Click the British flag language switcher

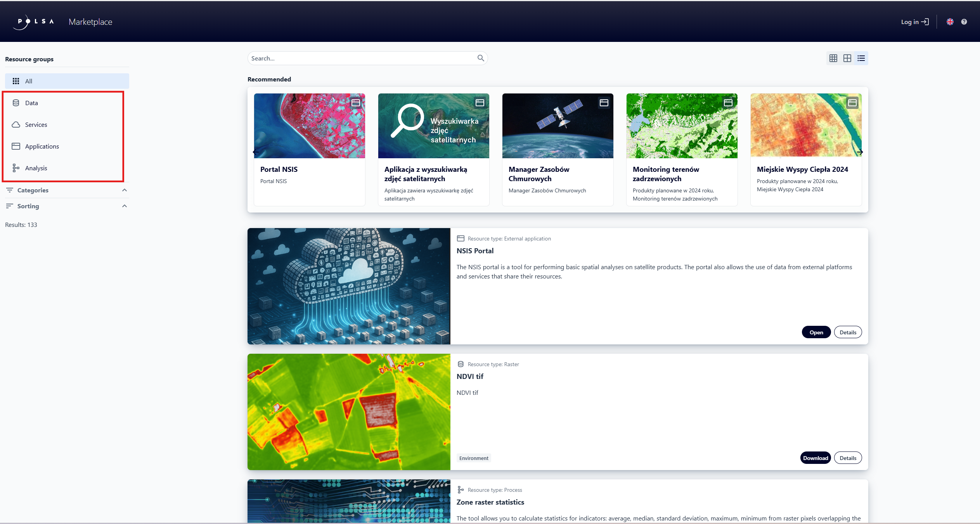tap(950, 21)
